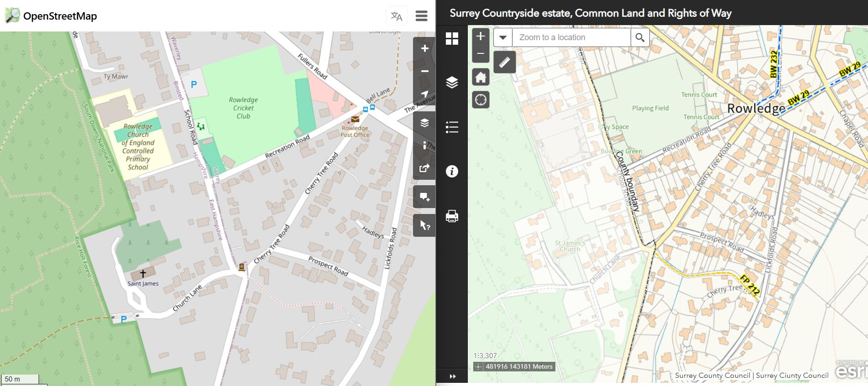Open the Surrey map layer list
Image resolution: width=868 pixels, height=386 pixels.
point(452,83)
